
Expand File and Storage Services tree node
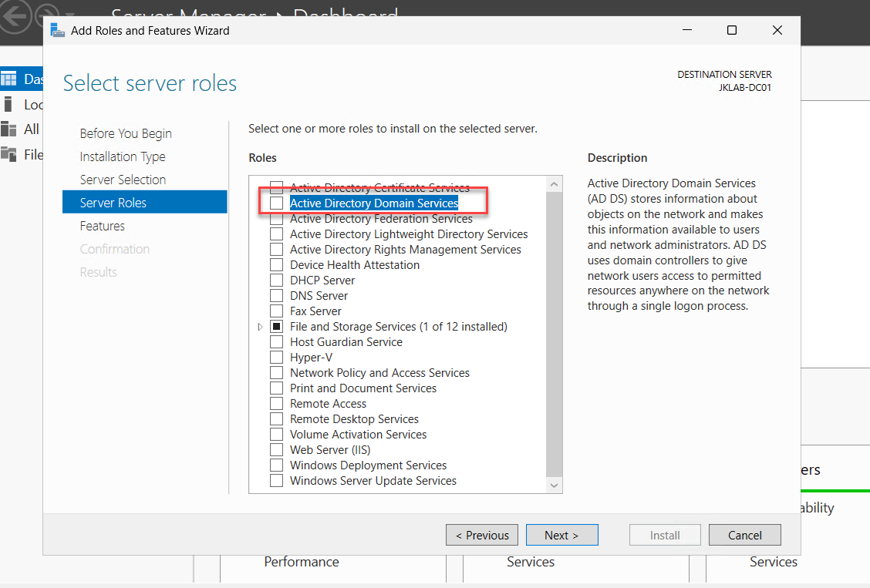[x=260, y=327]
